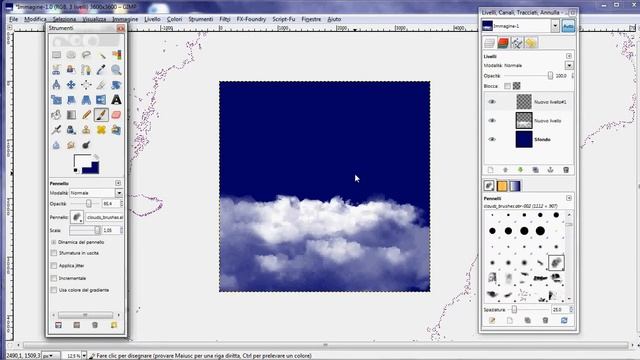Refresh the brushes list
The height and width of the screenshot is (360, 640).
(x=564, y=320)
